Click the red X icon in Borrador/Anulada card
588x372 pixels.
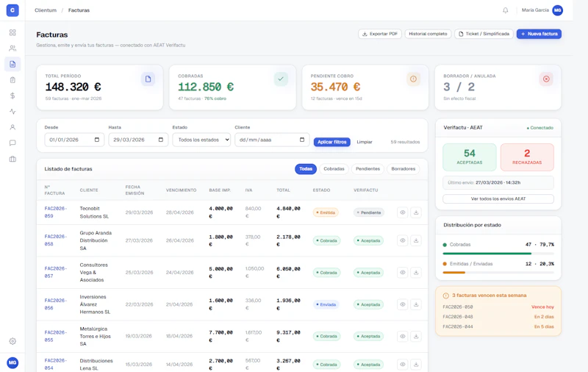pyautogui.click(x=546, y=79)
